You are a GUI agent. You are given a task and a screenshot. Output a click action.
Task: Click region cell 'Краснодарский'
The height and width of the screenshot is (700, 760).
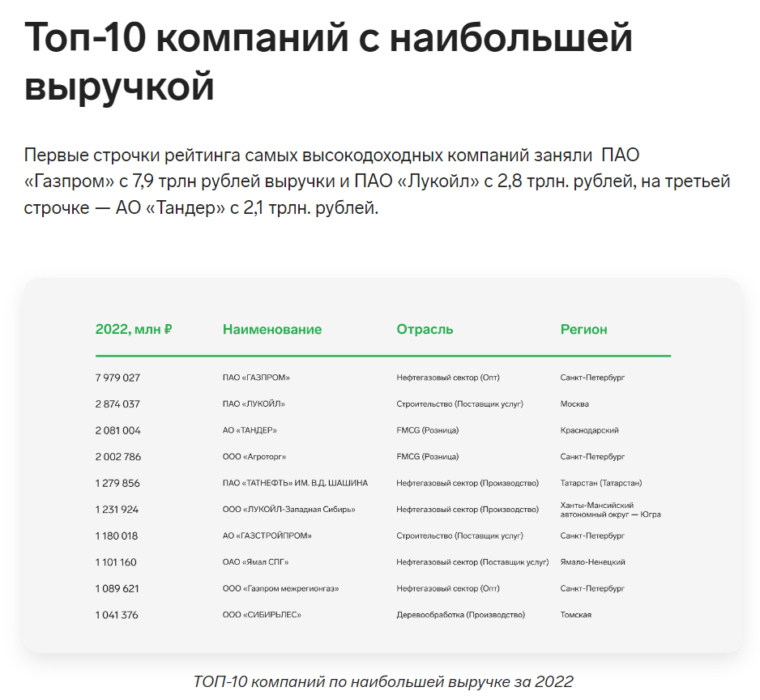click(x=589, y=430)
